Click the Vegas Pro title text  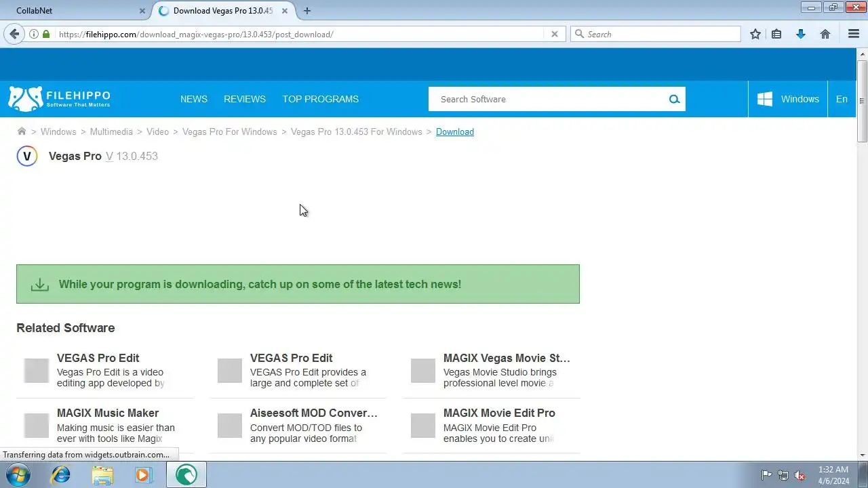75,156
